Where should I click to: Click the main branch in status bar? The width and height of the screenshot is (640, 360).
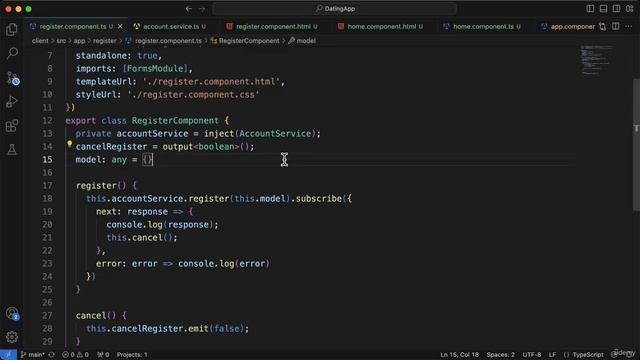[x=33, y=355]
